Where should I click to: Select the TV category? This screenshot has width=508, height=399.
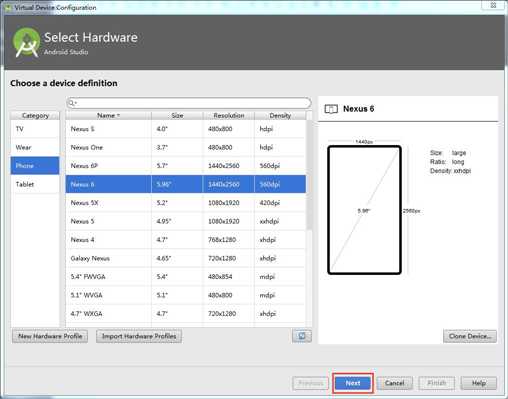coord(35,129)
